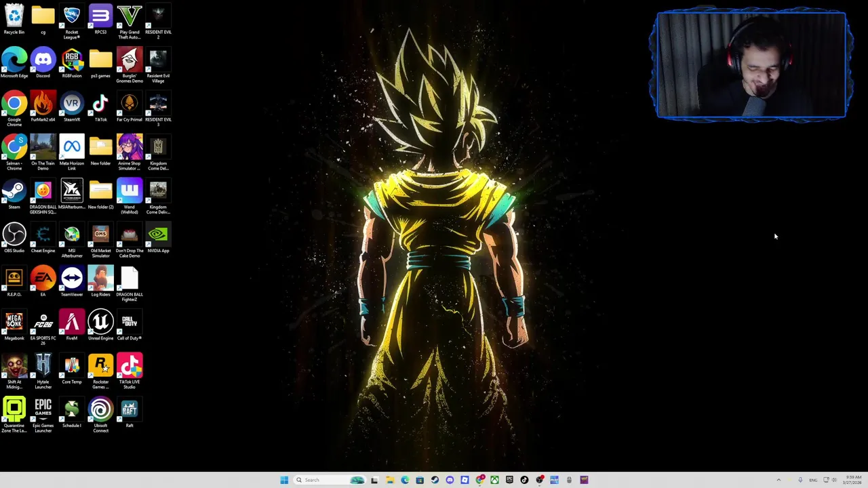The height and width of the screenshot is (488, 868).
Task: Launch Burglin' Gnomes Demo shortcut
Action: (130, 66)
